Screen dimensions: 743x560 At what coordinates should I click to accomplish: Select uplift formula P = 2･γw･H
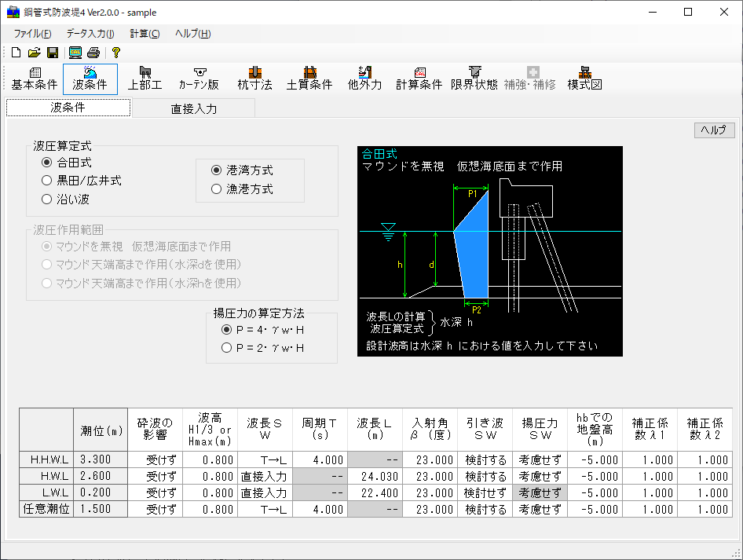(262, 348)
